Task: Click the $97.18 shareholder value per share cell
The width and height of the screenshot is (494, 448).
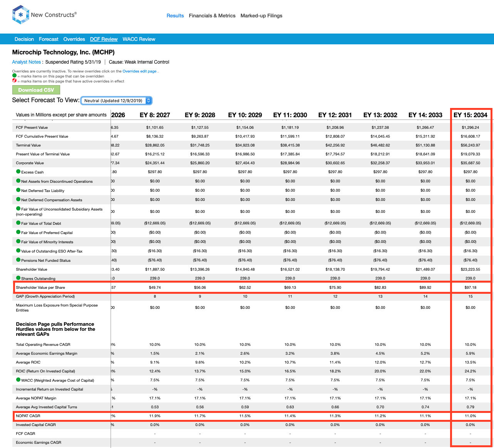Action: pos(470,288)
